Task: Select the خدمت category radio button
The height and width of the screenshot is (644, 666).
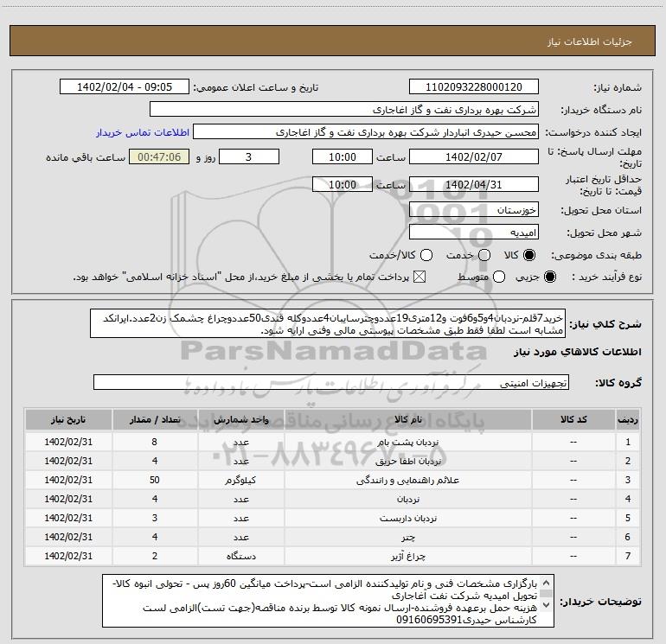Action: (x=484, y=255)
